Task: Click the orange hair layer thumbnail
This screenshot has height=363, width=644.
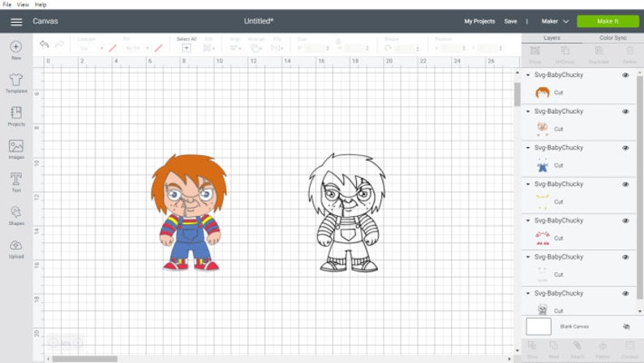Action: [x=543, y=93]
